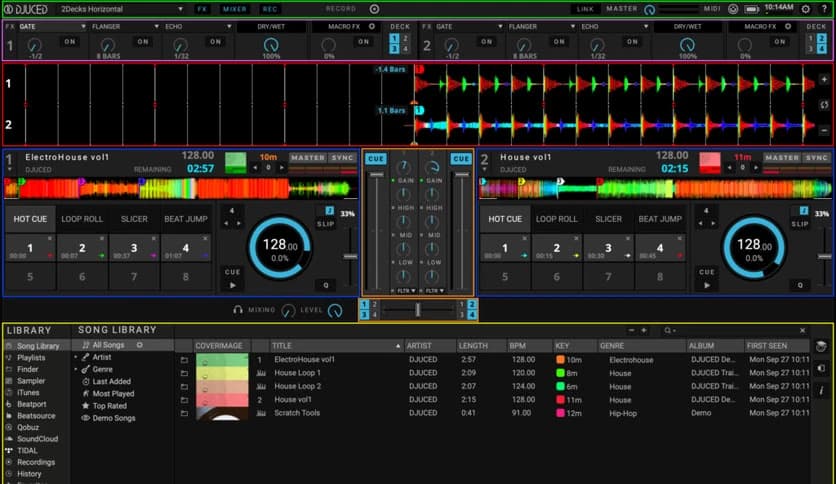Toggle SLIP mode on deck 2

(799, 224)
